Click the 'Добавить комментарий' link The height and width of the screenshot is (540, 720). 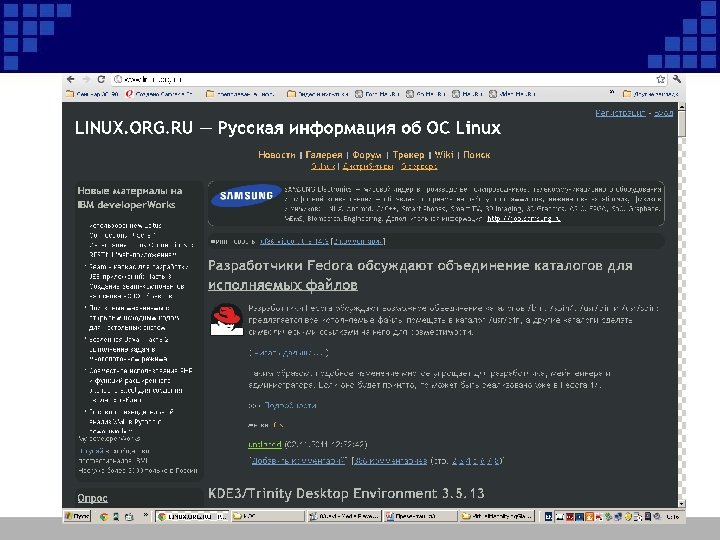coord(298,461)
